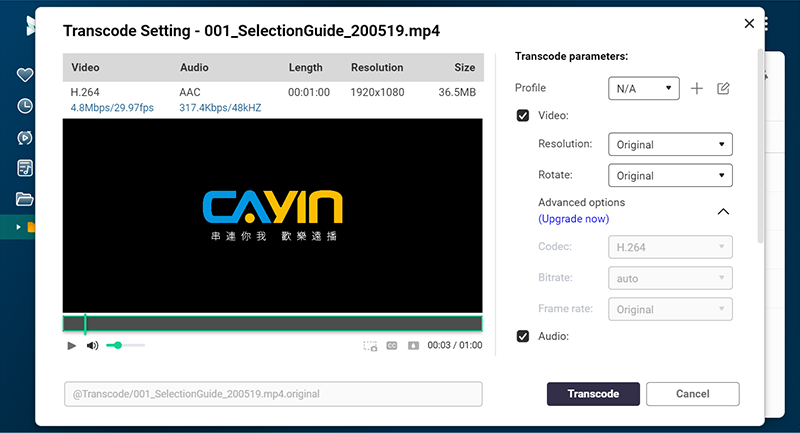The image size is (800, 433).
Task: Click the timeline playhead marker
Action: pyautogui.click(x=85, y=323)
